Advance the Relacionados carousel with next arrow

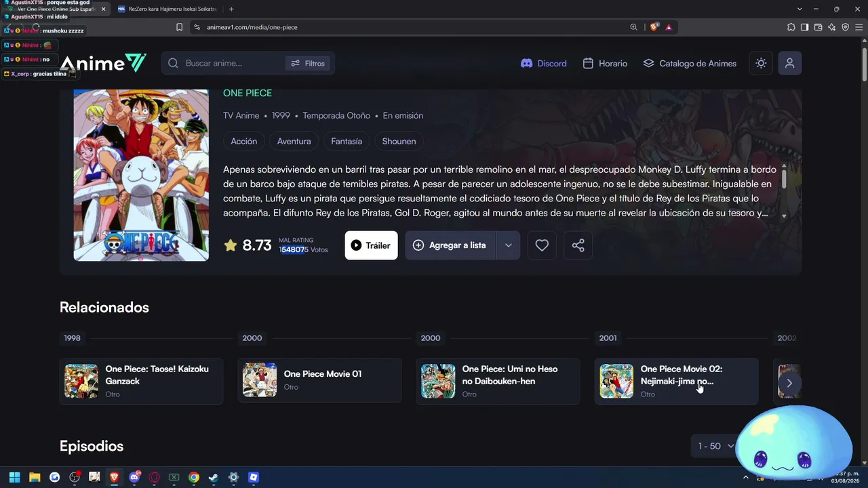point(789,383)
